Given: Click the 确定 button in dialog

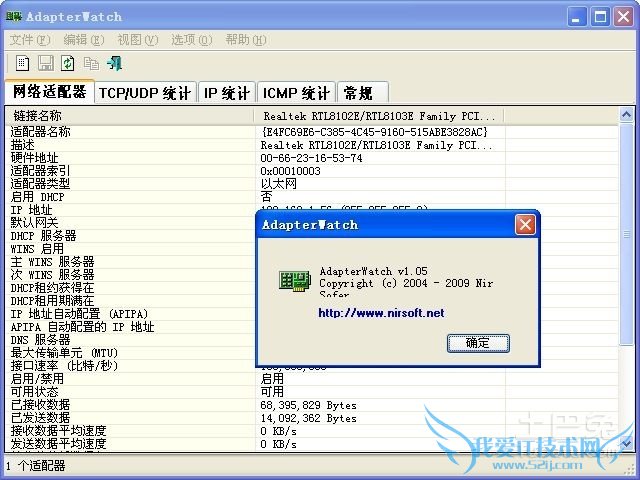Looking at the screenshot, I should [x=478, y=343].
